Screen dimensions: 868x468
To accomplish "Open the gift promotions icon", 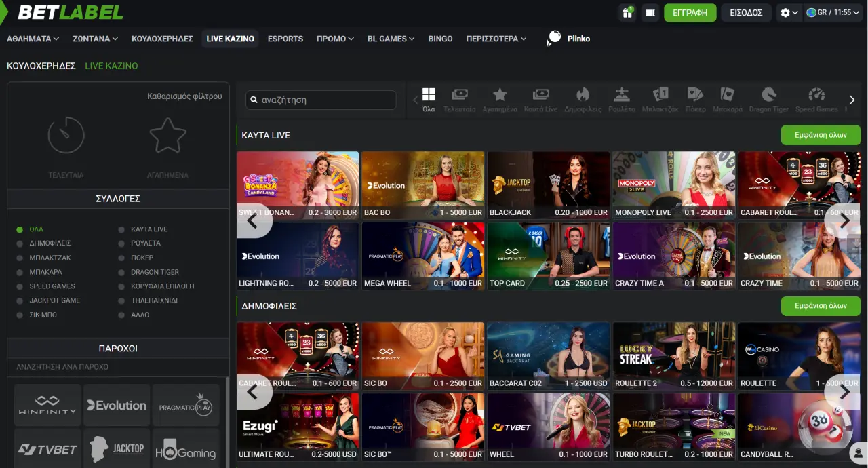I will click(627, 12).
